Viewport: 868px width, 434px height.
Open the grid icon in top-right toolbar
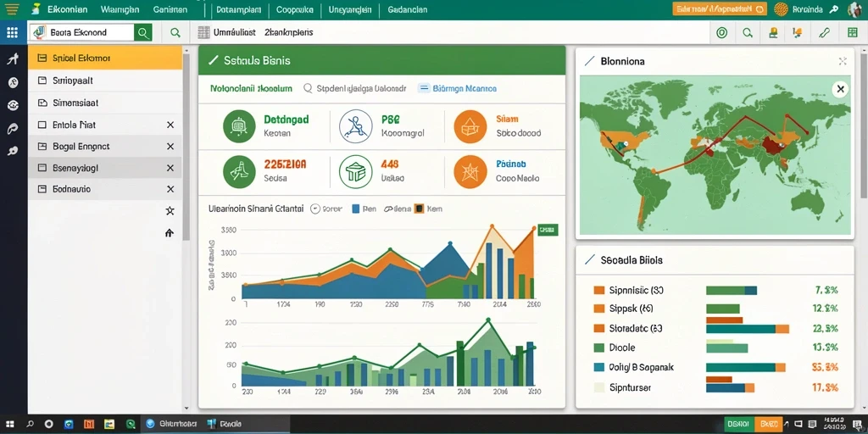pos(853,33)
